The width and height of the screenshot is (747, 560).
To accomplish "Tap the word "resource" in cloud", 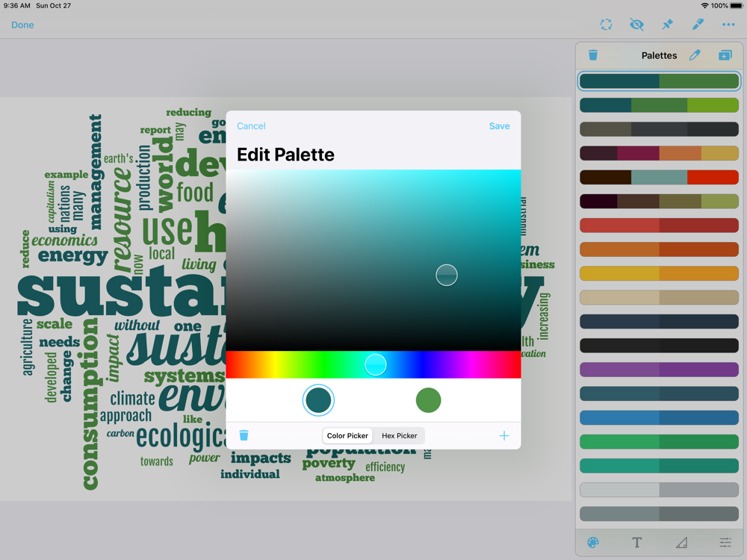I will pos(122,220).
